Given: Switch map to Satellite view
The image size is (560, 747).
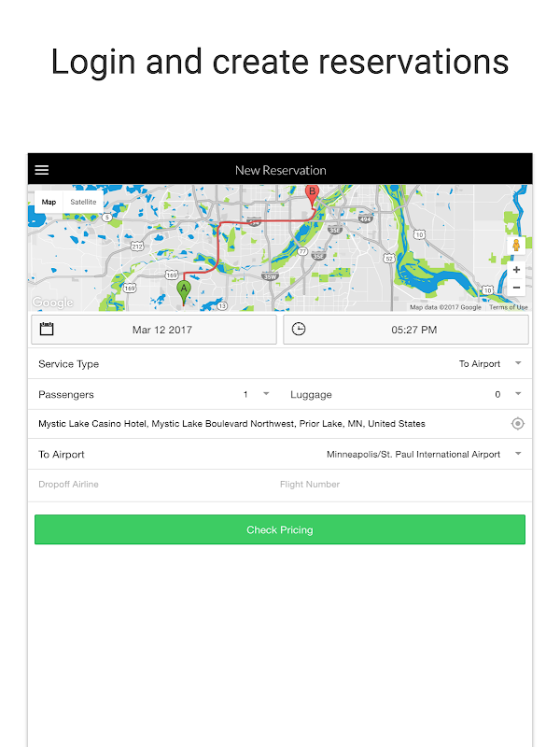Looking at the screenshot, I should pyautogui.click(x=83, y=202).
